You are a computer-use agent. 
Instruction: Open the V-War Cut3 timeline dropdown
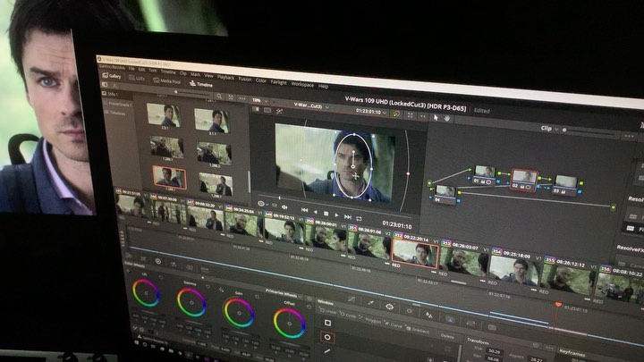[309, 105]
